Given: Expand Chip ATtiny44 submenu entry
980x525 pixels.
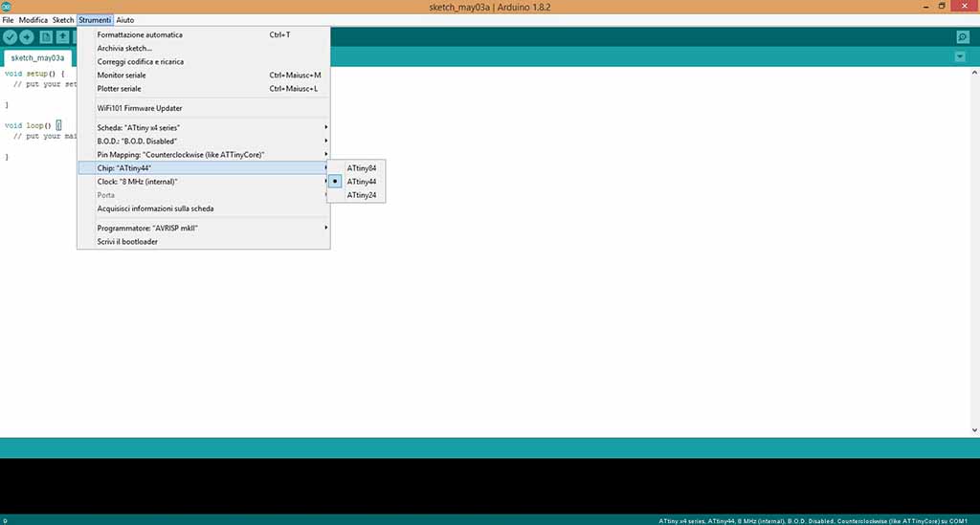Looking at the screenshot, I should click(203, 168).
